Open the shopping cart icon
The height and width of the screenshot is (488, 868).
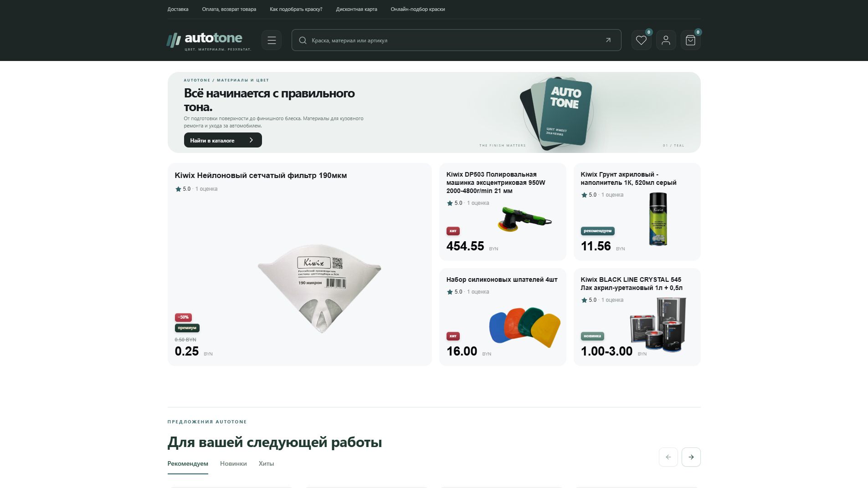click(x=690, y=40)
